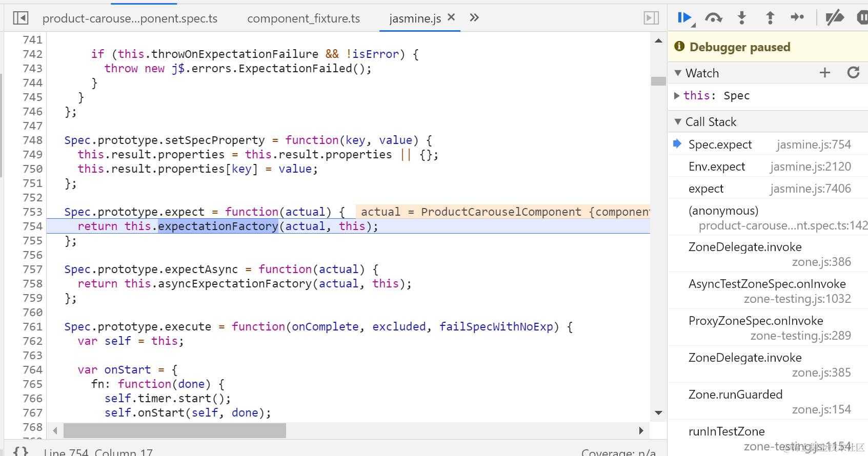Set breakpoint on line number 754
Screen dimensions: 868x456
pos(33,226)
